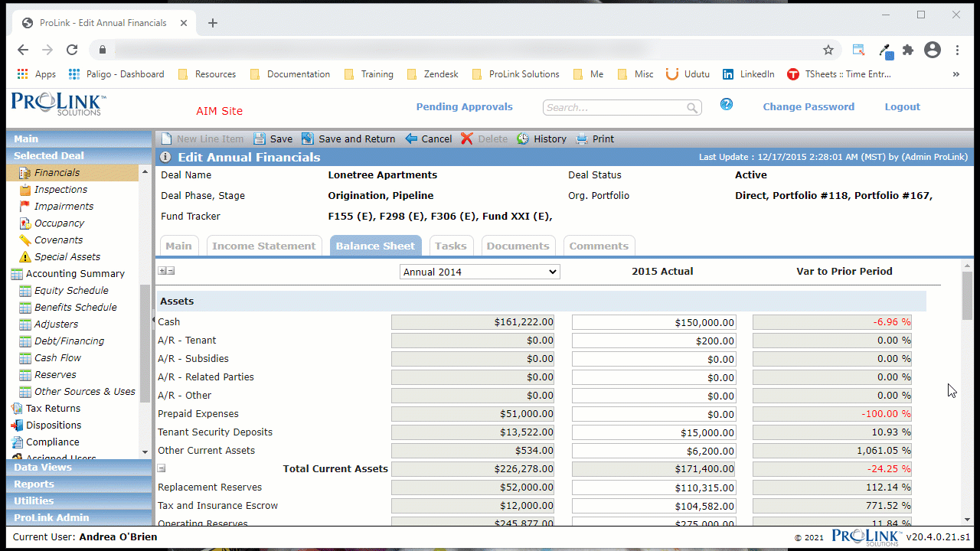
Task: Switch to the Comments tab
Action: click(599, 246)
